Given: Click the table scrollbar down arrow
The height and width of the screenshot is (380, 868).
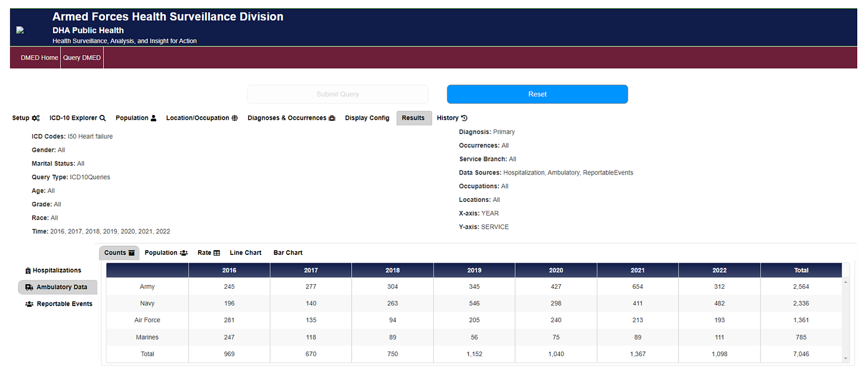Looking at the screenshot, I should (x=845, y=359).
